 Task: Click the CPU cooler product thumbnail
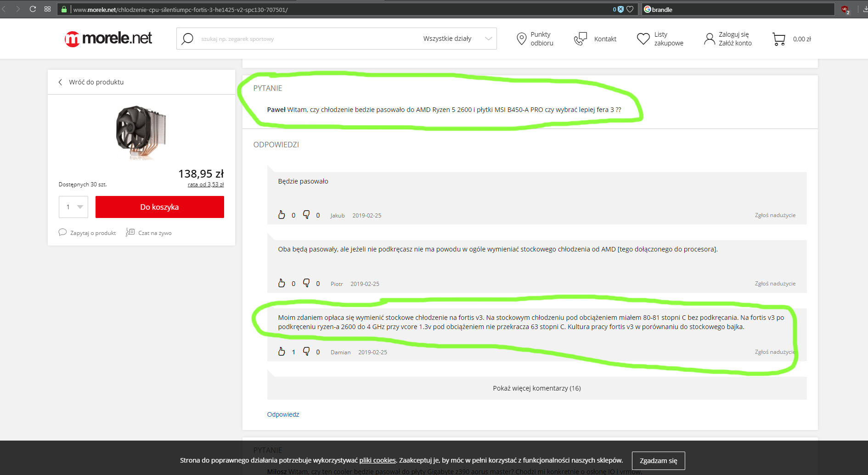[141, 132]
